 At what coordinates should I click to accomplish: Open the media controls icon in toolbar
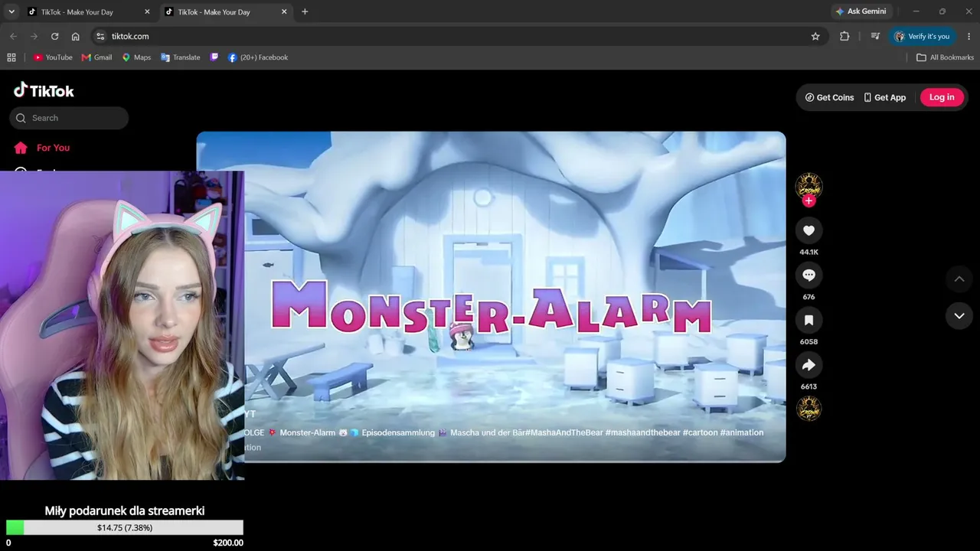click(x=875, y=36)
